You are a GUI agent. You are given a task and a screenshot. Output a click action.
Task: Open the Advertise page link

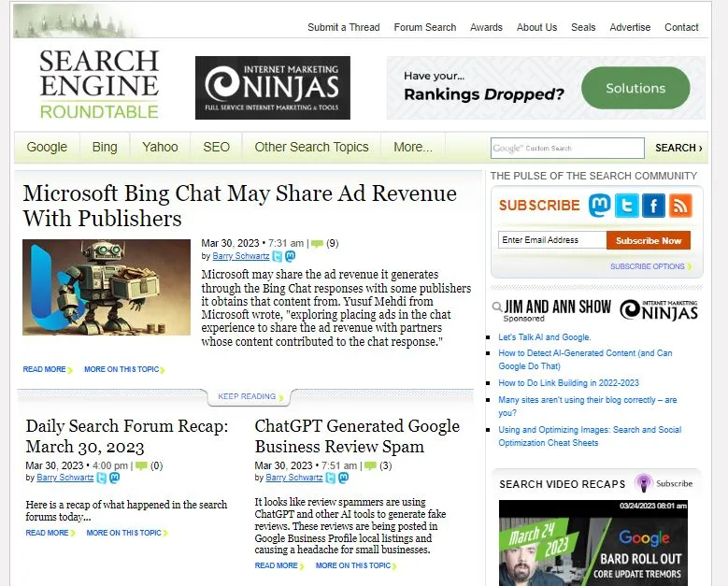pos(630,27)
